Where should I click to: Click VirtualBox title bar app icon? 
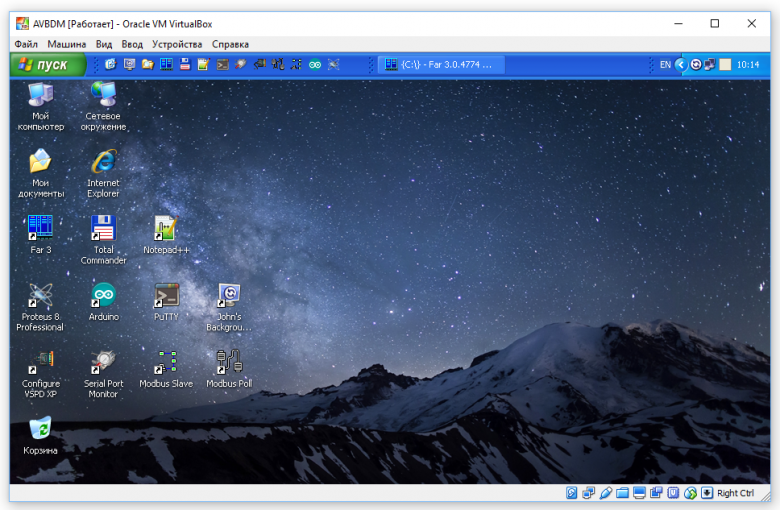22,23
